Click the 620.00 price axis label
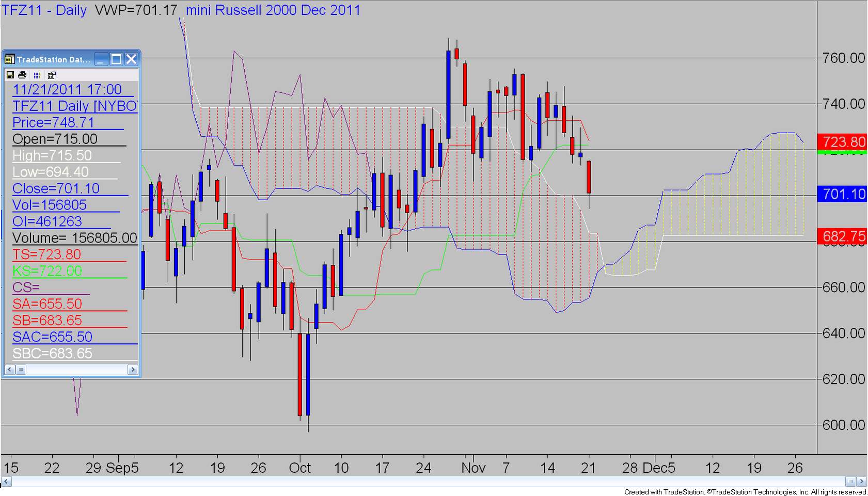868x496 pixels. click(x=844, y=379)
